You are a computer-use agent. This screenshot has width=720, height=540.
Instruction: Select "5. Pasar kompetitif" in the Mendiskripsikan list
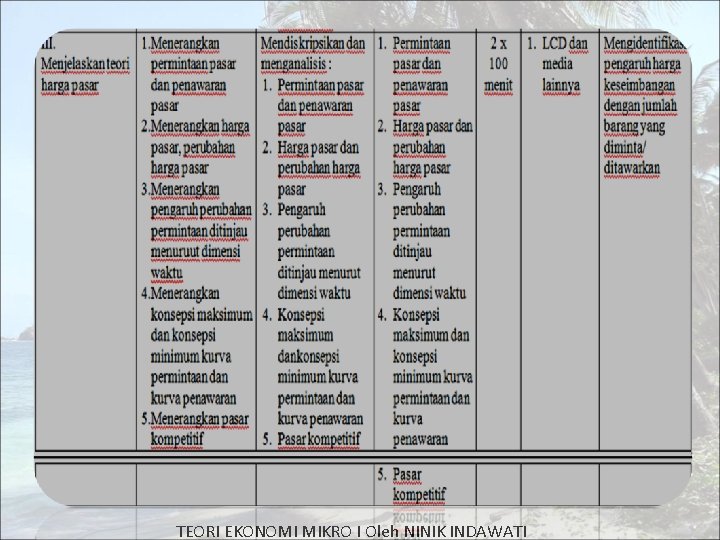coord(311,439)
